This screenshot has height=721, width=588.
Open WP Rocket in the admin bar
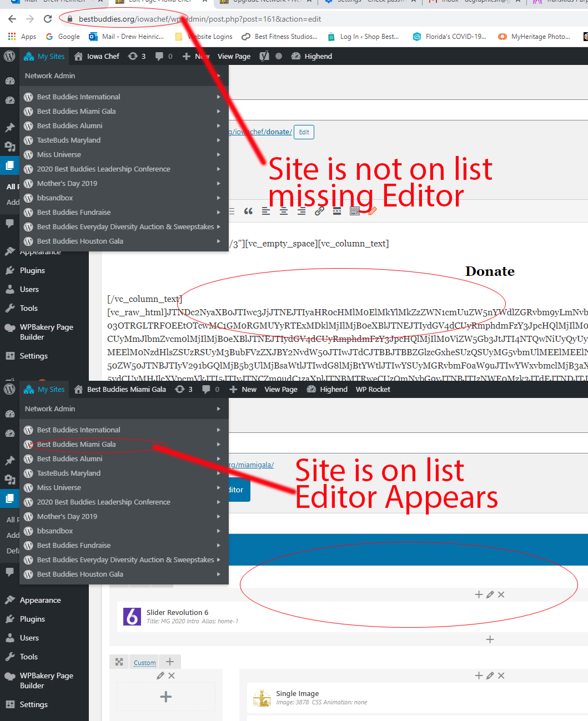[373, 389]
